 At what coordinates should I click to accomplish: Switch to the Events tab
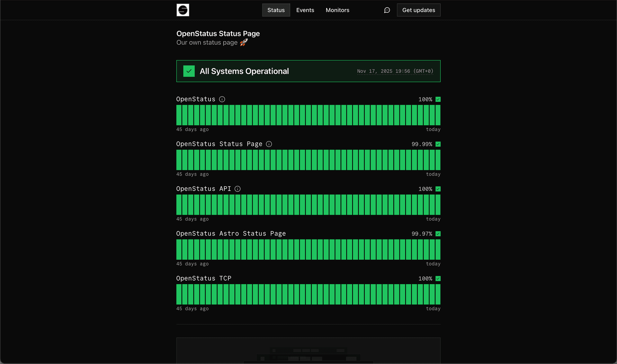click(305, 10)
